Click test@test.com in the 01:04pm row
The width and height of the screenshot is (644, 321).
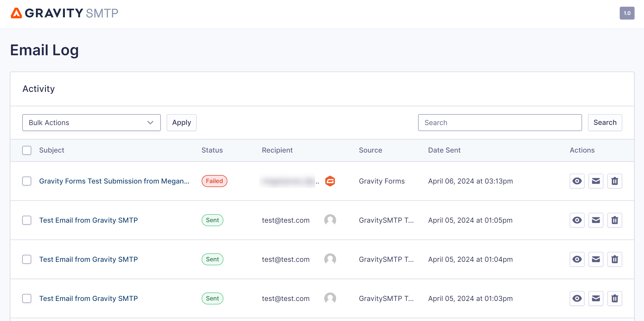pyautogui.click(x=286, y=260)
